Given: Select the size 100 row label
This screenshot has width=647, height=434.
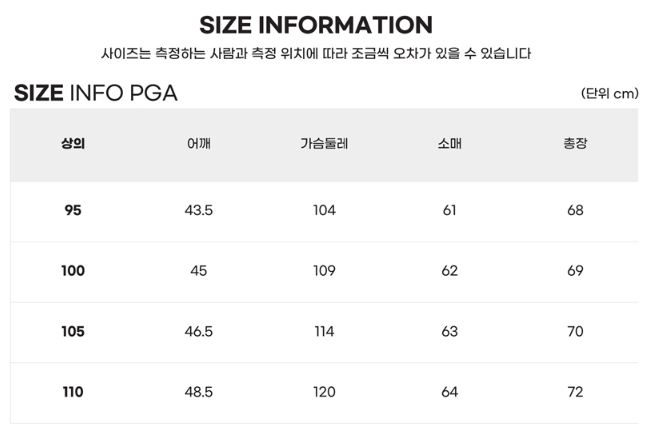Looking at the screenshot, I should point(73,271).
